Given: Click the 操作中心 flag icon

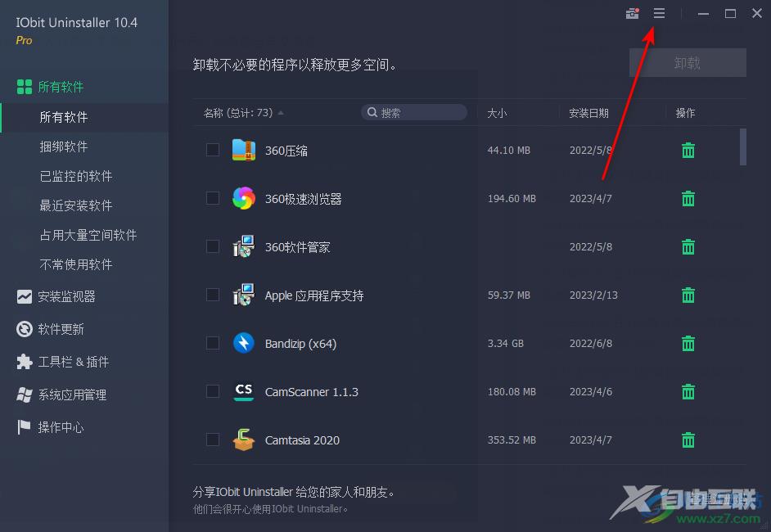Looking at the screenshot, I should coord(24,426).
